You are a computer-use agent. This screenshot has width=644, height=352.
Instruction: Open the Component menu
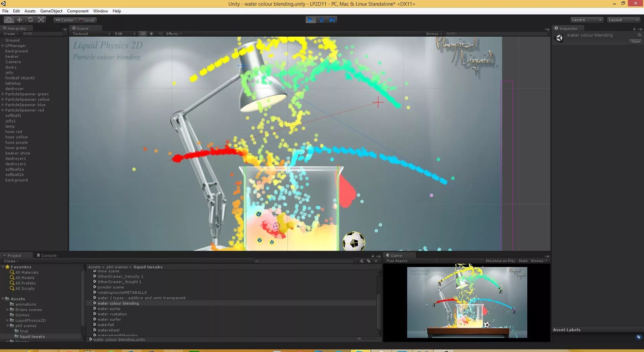(77, 11)
